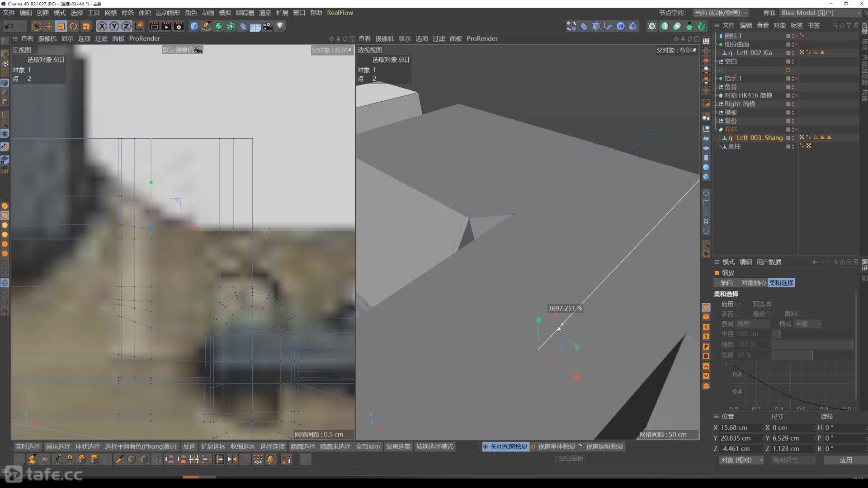The height and width of the screenshot is (488, 868).
Task: Click the 转换选择模式 button
Action: pyautogui.click(x=434, y=446)
